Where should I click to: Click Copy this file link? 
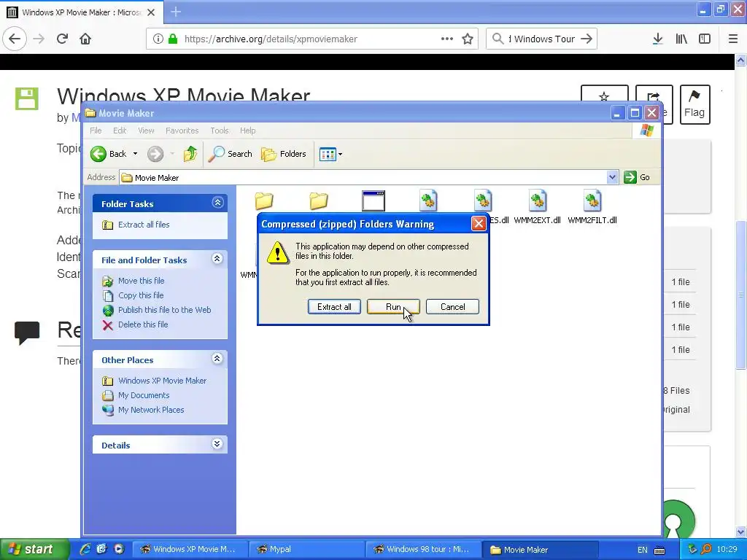(141, 295)
